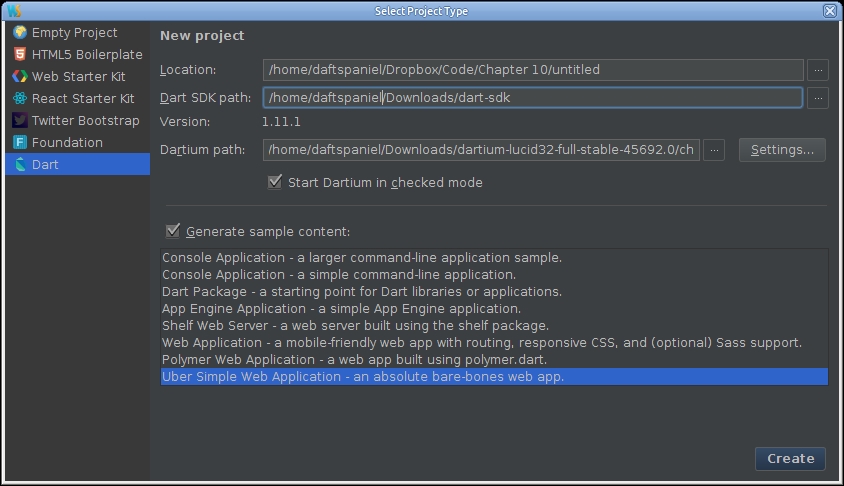Click the New project heading
Screen dimensions: 844x486
coord(202,36)
